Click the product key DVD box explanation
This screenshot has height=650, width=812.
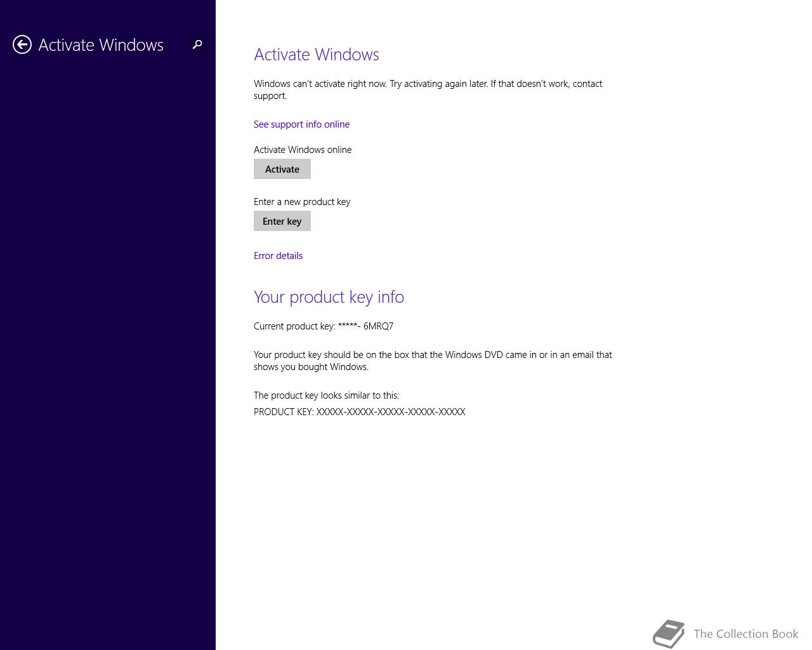(x=433, y=361)
